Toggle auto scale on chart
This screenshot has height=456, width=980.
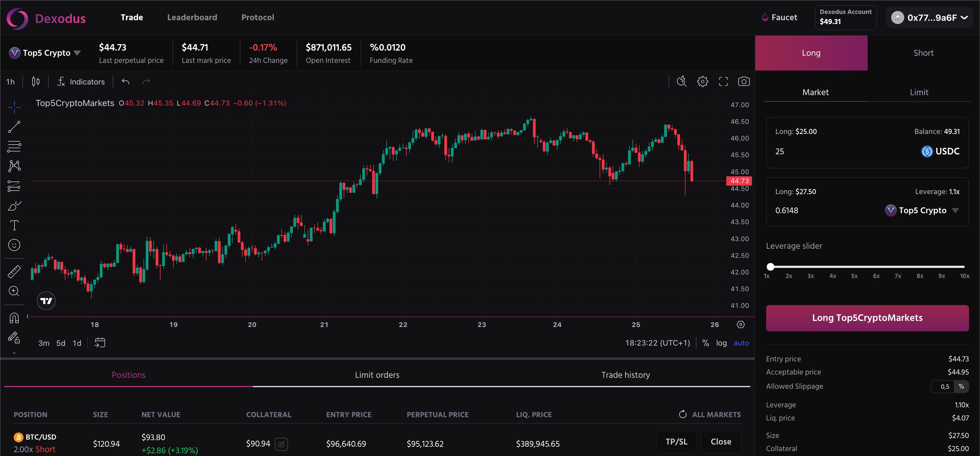741,343
